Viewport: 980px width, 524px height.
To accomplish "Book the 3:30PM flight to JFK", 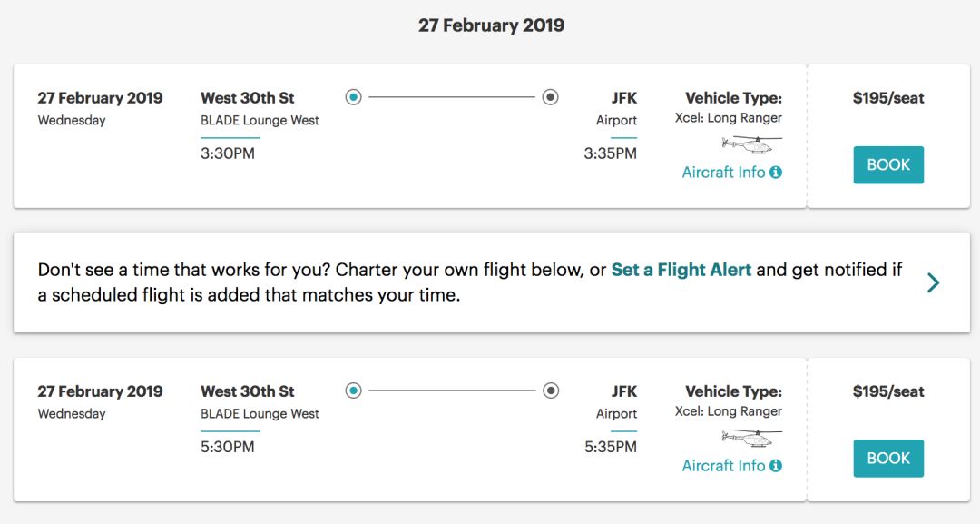I will point(887,165).
